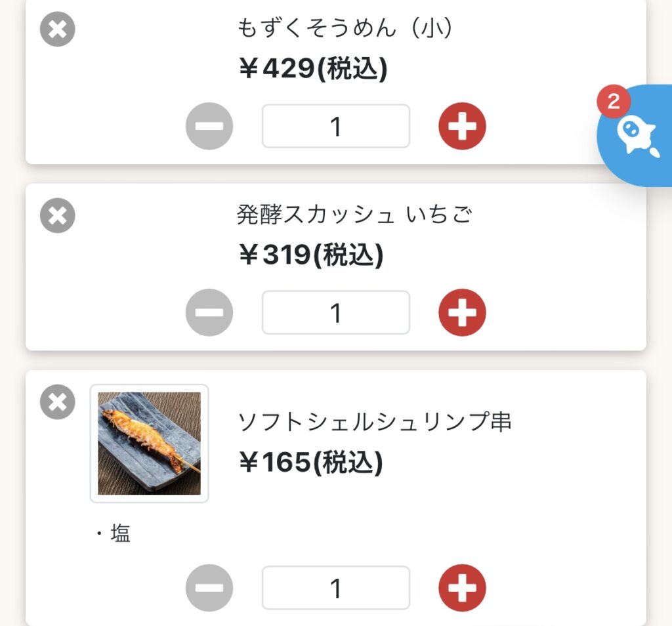
Task: Tap the 発酵スカッシュ いちご item name
Action: [354, 214]
